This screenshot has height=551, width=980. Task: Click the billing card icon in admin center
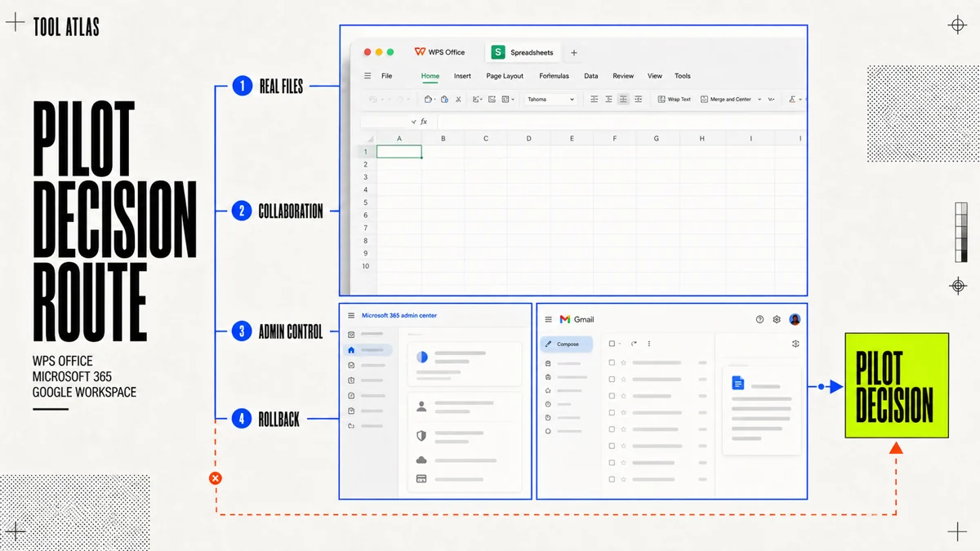click(421, 479)
